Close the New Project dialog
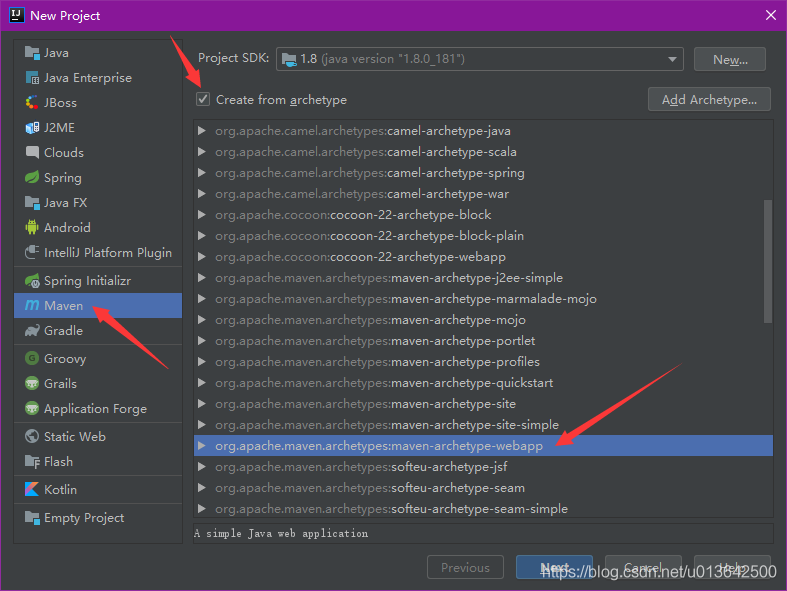This screenshot has width=787, height=591. tap(771, 15)
